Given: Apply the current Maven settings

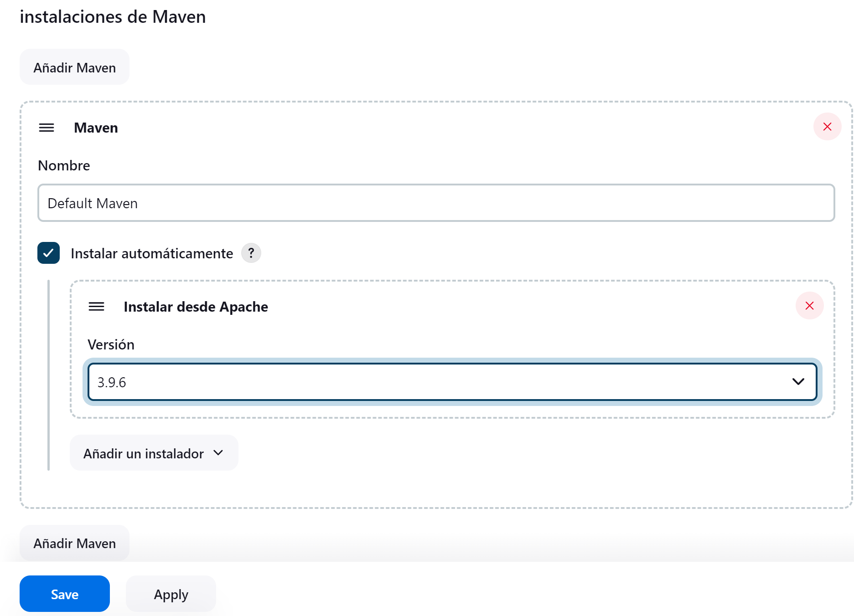Looking at the screenshot, I should coord(171,594).
